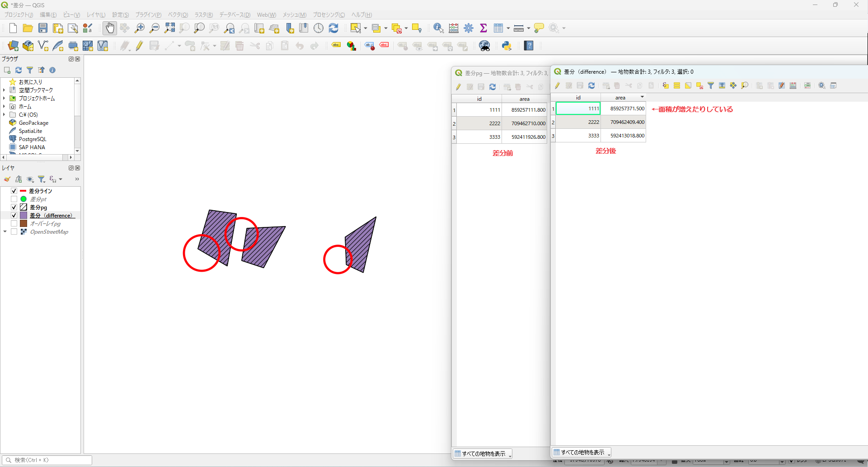
Task: Click the 差分 (difference) layer purple swatch
Action: 23,216
